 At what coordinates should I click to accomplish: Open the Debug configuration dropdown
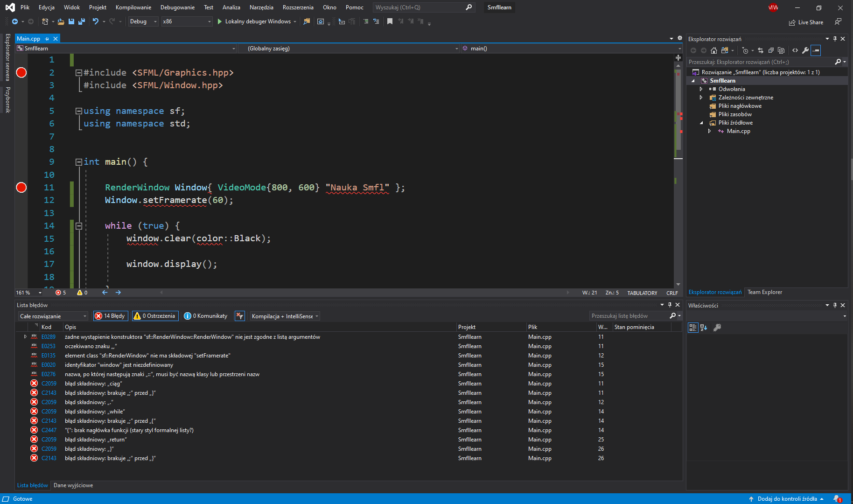(143, 21)
